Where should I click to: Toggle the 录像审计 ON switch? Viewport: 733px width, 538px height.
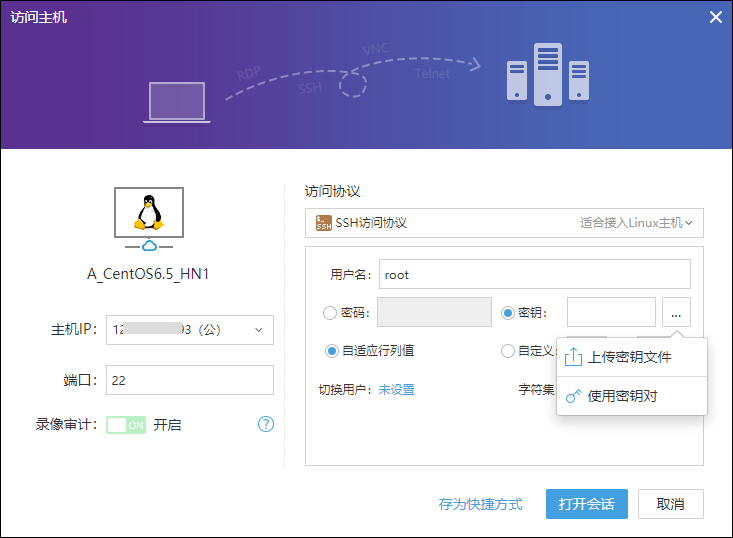click(126, 425)
